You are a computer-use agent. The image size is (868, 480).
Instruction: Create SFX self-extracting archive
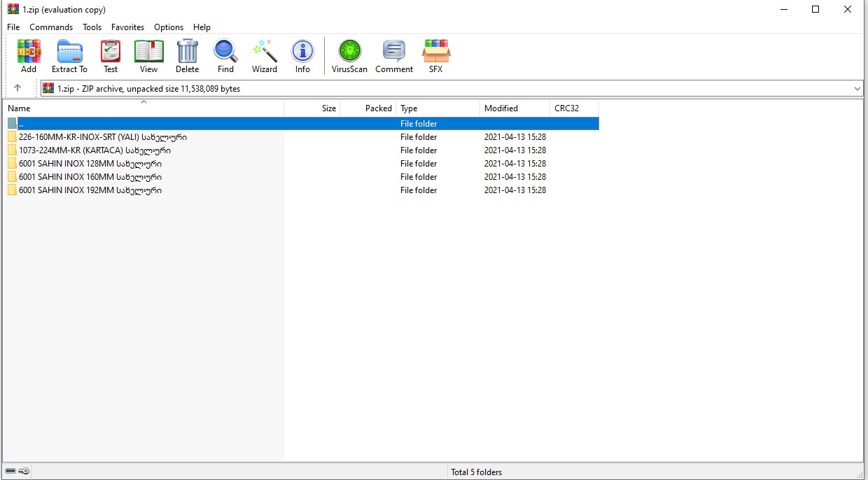tap(436, 56)
